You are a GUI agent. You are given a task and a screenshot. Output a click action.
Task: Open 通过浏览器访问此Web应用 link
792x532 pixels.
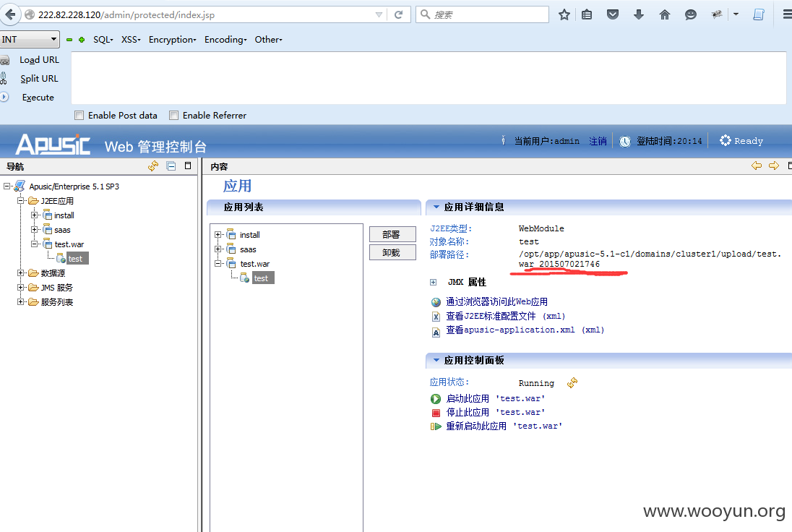point(497,301)
